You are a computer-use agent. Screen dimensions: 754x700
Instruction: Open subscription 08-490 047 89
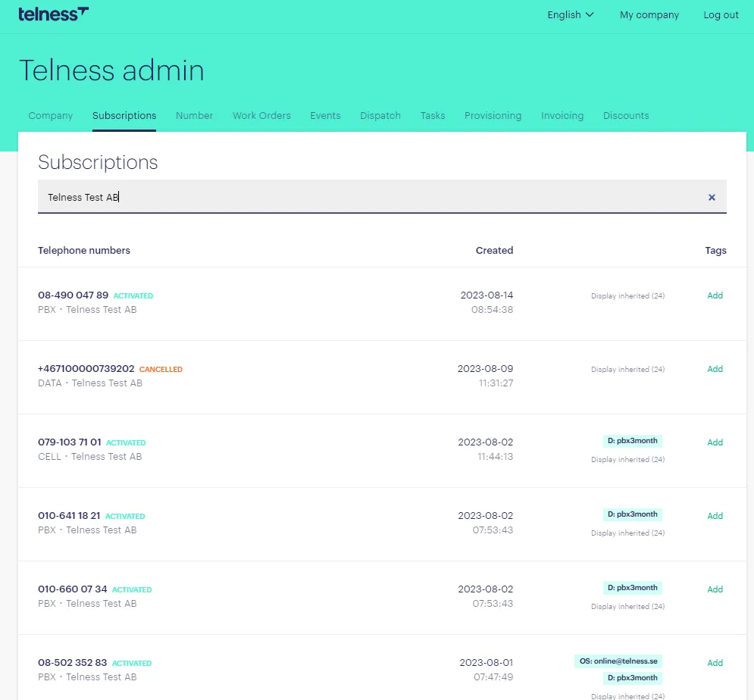pyautogui.click(x=73, y=295)
